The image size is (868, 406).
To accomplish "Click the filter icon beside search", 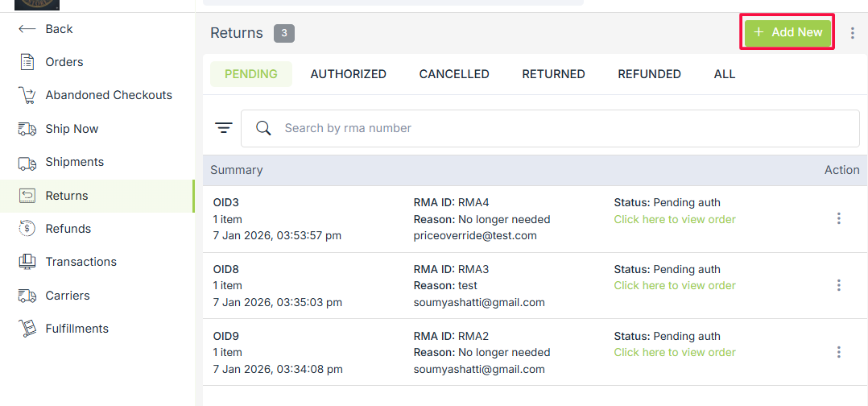I will pyautogui.click(x=223, y=128).
